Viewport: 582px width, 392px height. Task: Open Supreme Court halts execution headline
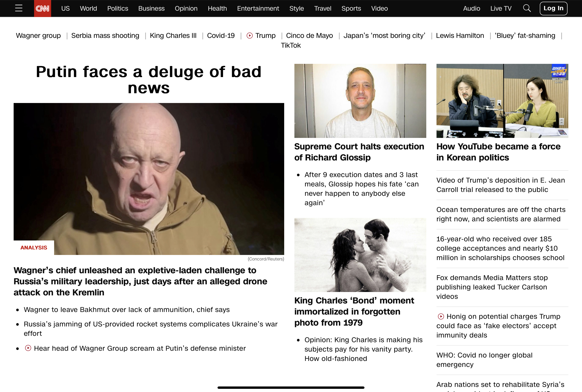[x=359, y=152]
